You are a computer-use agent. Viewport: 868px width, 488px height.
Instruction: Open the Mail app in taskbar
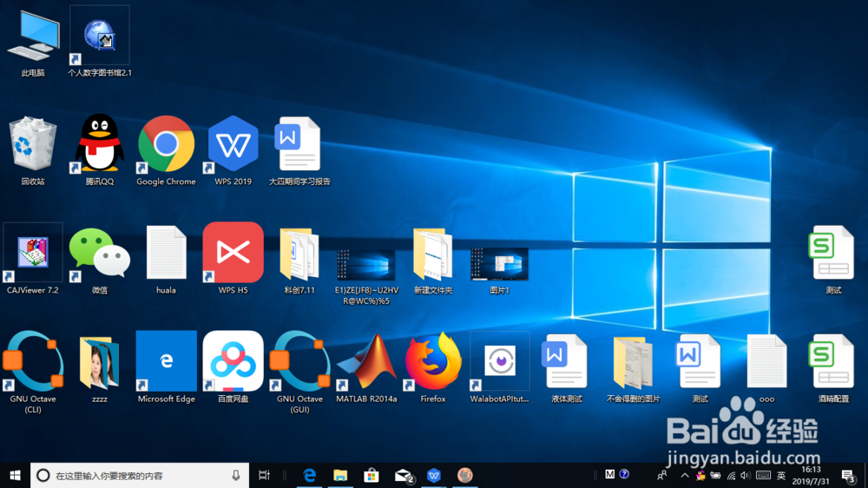pos(404,475)
